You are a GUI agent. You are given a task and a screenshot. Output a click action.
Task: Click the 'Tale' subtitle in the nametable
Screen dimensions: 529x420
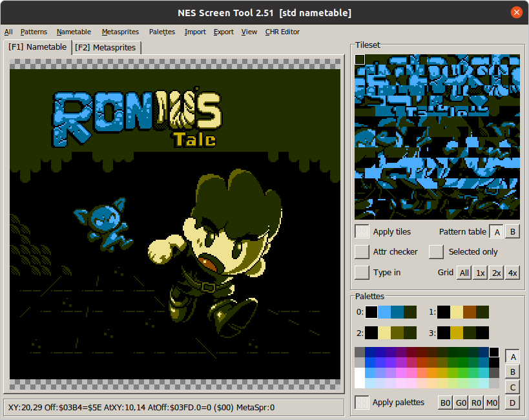coord(194,140)
